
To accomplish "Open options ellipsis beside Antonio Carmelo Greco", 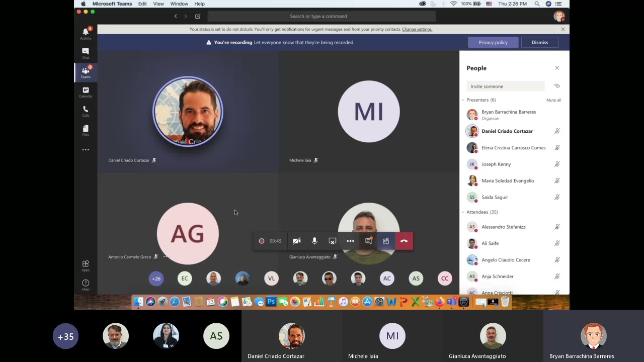I will (166, 257).
